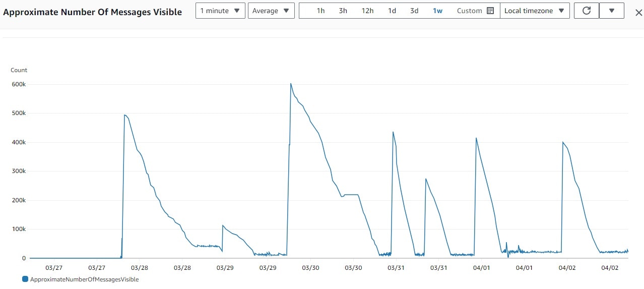The image size is (644, 289).
Task: Click the Count axis title
Action: coord(19,70)
